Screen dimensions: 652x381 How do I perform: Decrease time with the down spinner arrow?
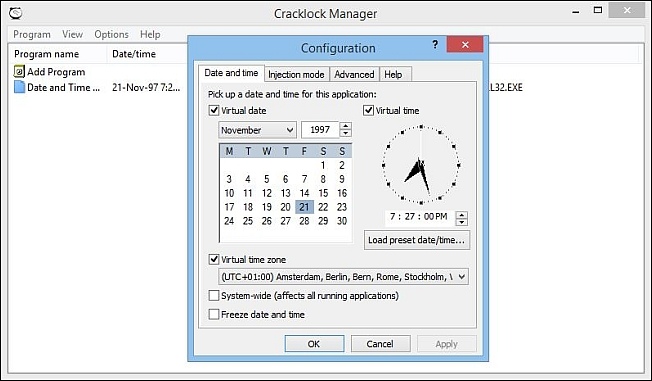(x=462, y=222)
